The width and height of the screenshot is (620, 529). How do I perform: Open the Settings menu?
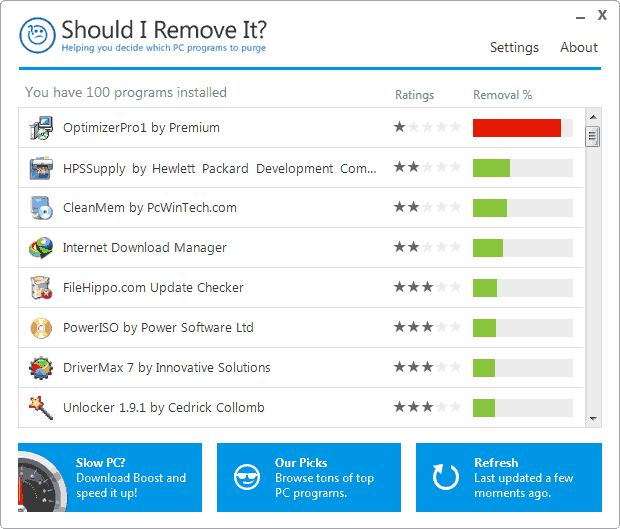[x=514, y=47]
